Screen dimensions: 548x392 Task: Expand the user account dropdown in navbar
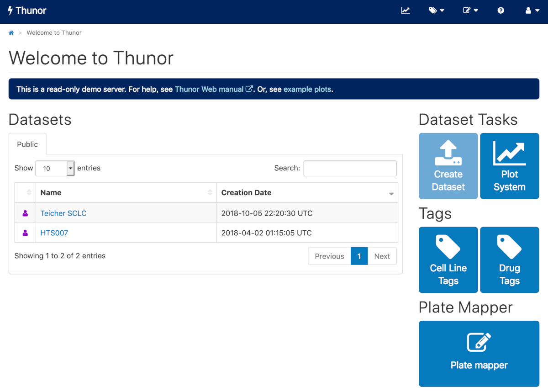point(532,11)
